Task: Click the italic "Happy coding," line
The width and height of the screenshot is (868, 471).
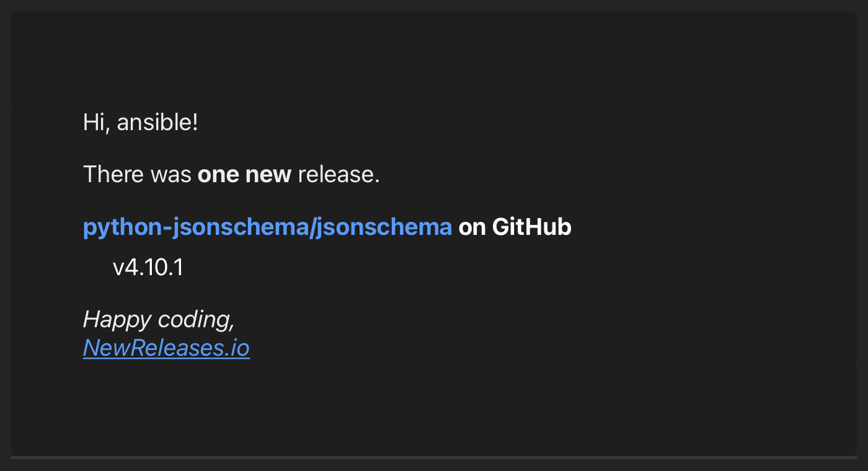Action: pyautogui.click(x=159, y=320)
